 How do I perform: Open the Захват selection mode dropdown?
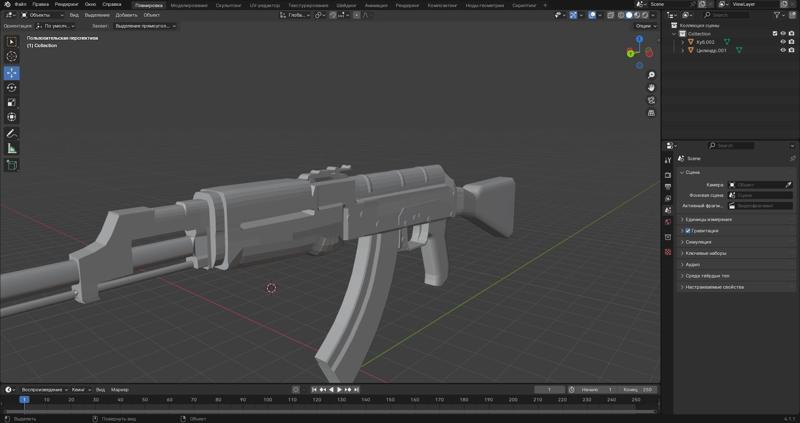click(x=144, y=26)
